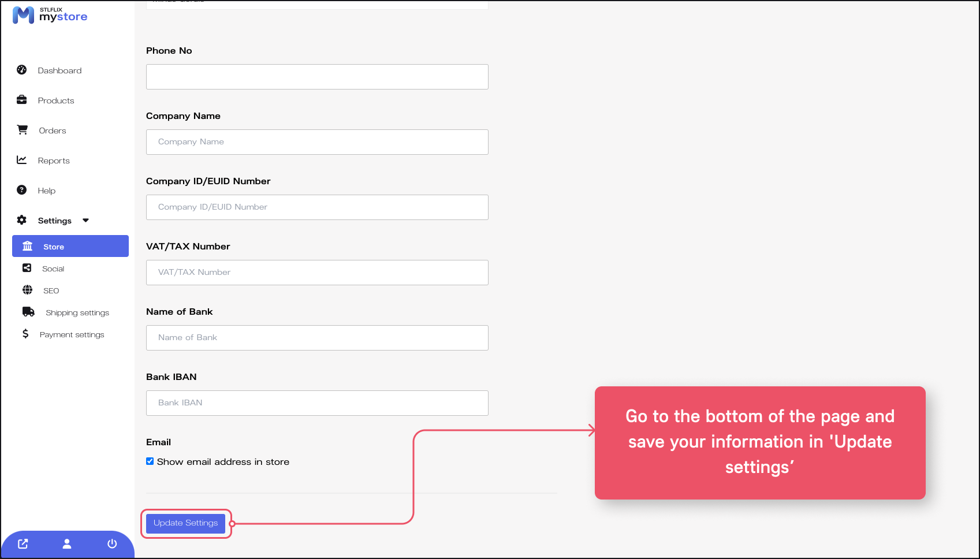The width and height of the screenshot is (980, 559).
Task: Toggle Show email address in store checkbox
Action: (150, 461)
